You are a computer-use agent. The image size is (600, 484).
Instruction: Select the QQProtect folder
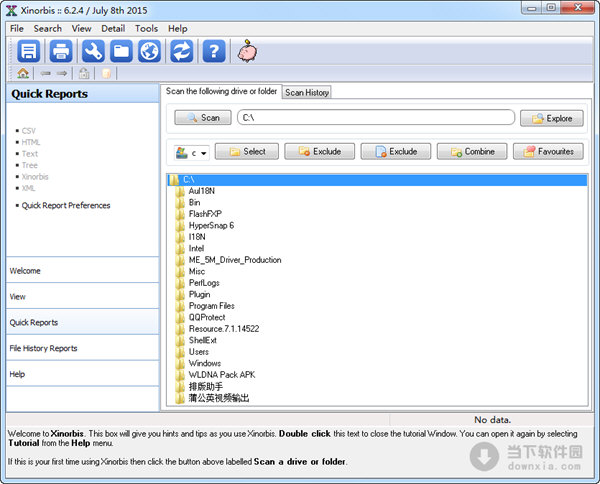point(207,317)
